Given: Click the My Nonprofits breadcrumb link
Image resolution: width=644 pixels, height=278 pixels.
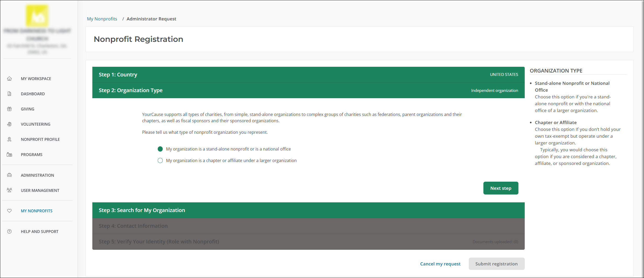Looking at the screenshot, I should [102, 19].
